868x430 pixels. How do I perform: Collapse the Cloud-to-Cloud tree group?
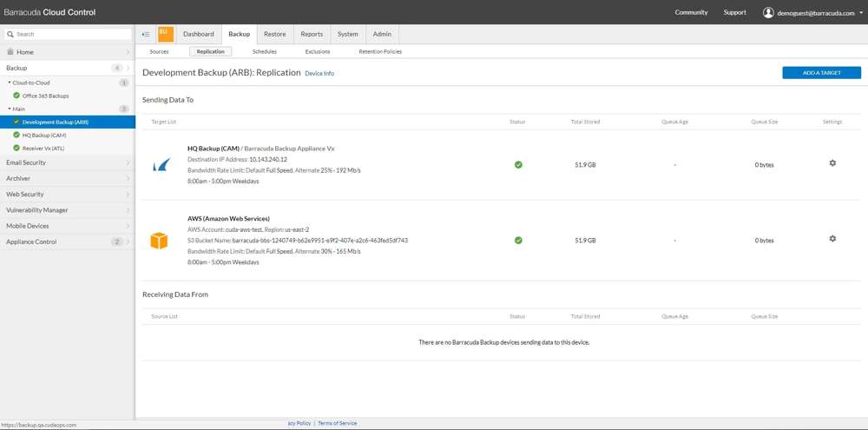[10, 83]
